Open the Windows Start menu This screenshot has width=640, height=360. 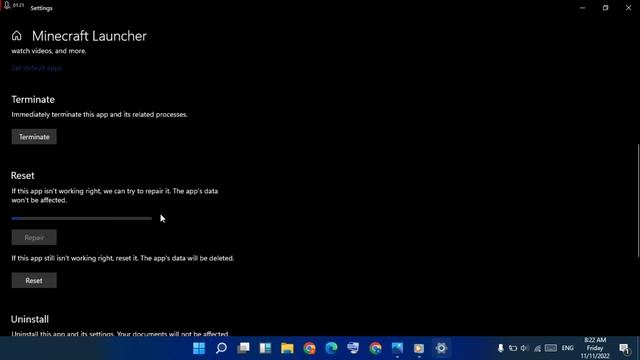tap(199, 348)
